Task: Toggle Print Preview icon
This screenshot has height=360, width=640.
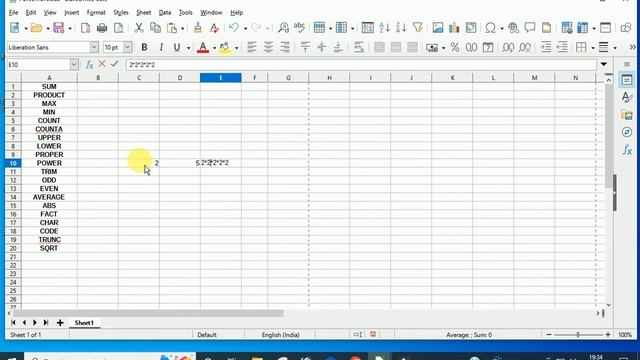Action: (119, 28)
